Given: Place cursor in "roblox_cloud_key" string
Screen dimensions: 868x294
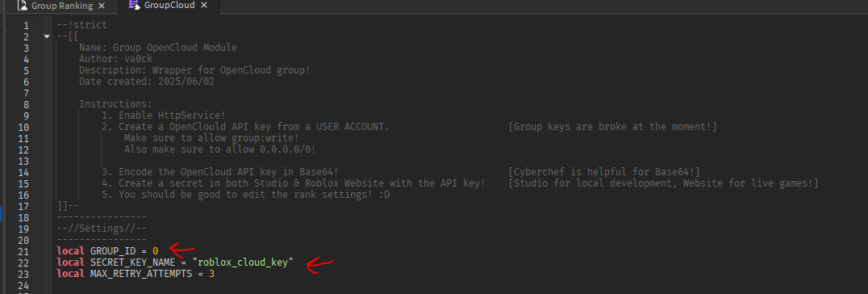Looking at the screenshot, I should [x=243, y=262].
